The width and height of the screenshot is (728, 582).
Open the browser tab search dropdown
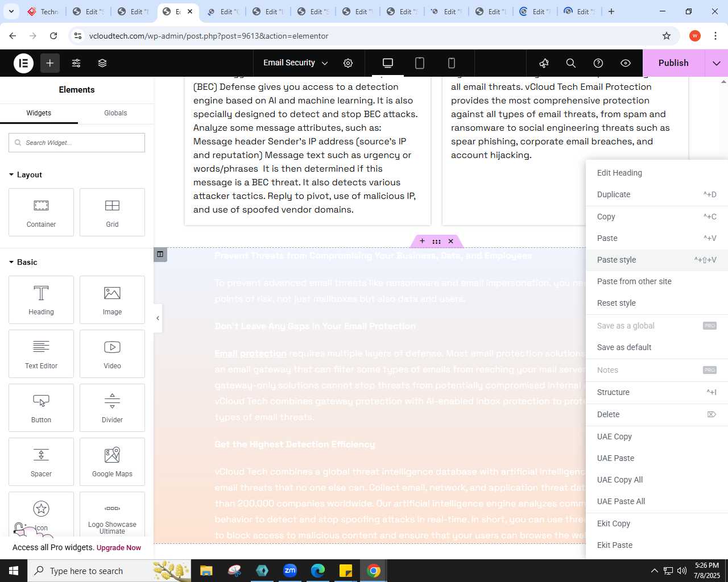point(11,11)
